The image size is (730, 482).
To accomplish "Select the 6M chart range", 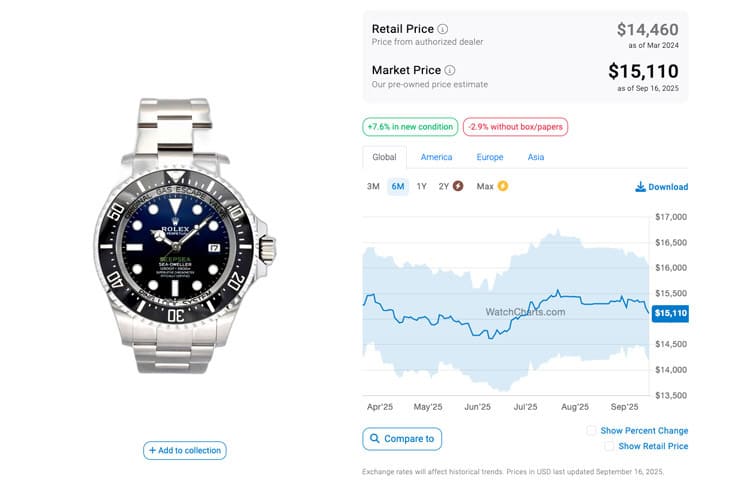I will [x=398, y=186].
